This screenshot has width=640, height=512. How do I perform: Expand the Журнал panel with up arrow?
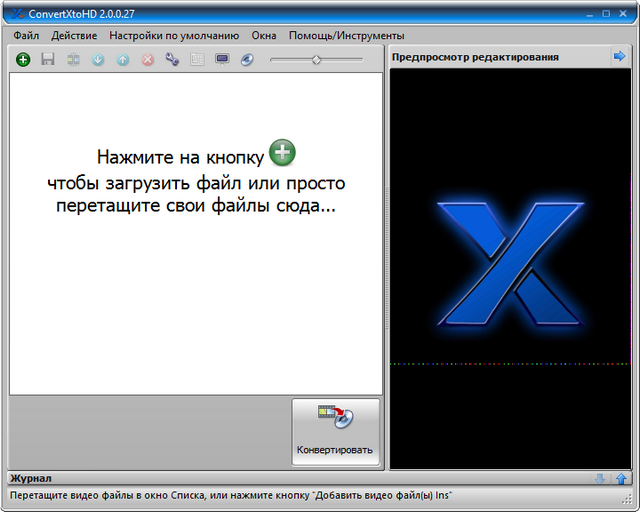click(x=621, y=479)
